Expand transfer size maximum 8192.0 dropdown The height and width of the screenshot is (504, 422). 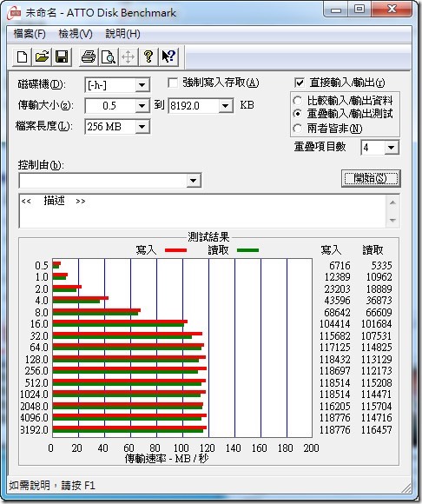226,106
